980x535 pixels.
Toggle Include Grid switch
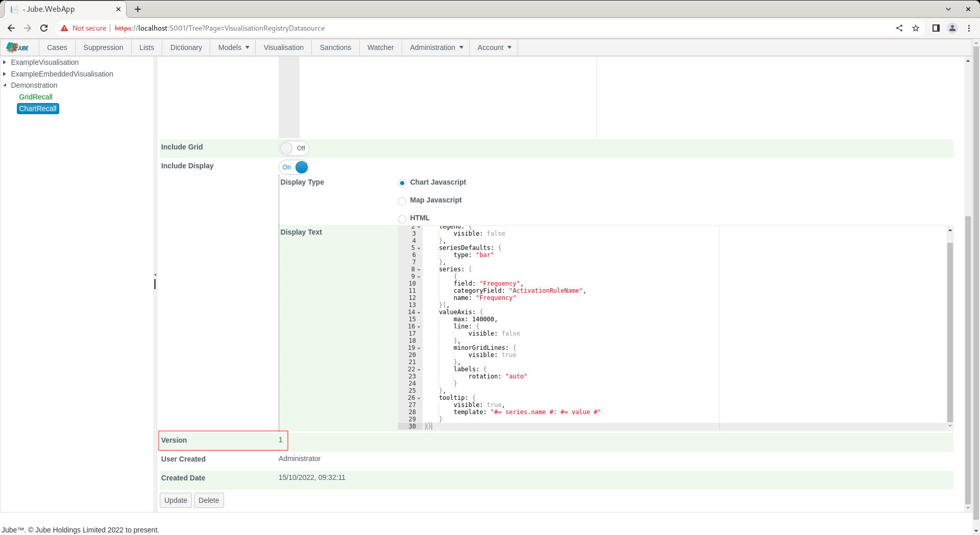pyautogui.click(x=294, y=148)
